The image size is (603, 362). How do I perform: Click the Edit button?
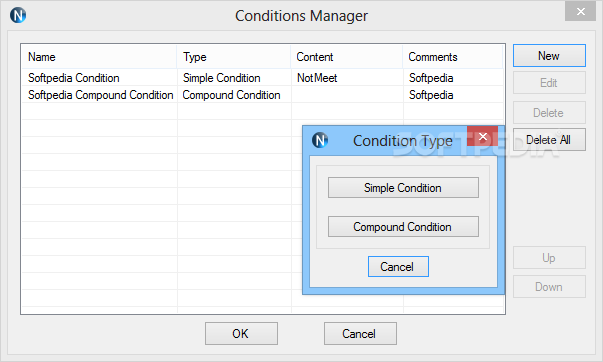(x=549, y=83)
